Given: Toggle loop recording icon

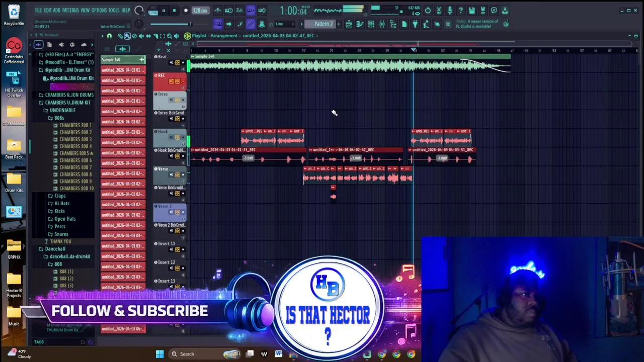Looking at the screenshot, I should [x=262, y=11].
